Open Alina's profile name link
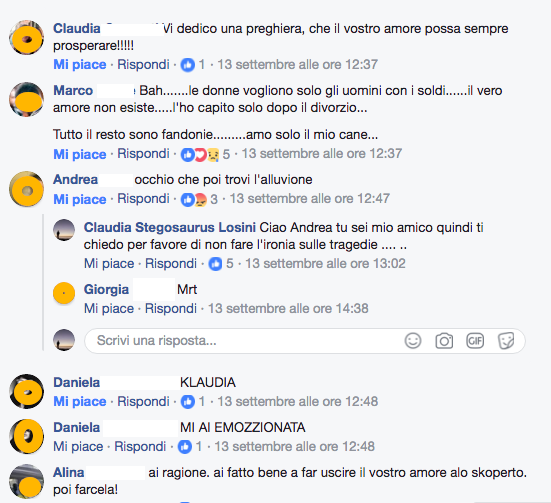The width and height of the screenshot is (551, 503). [x=69, y=472]
